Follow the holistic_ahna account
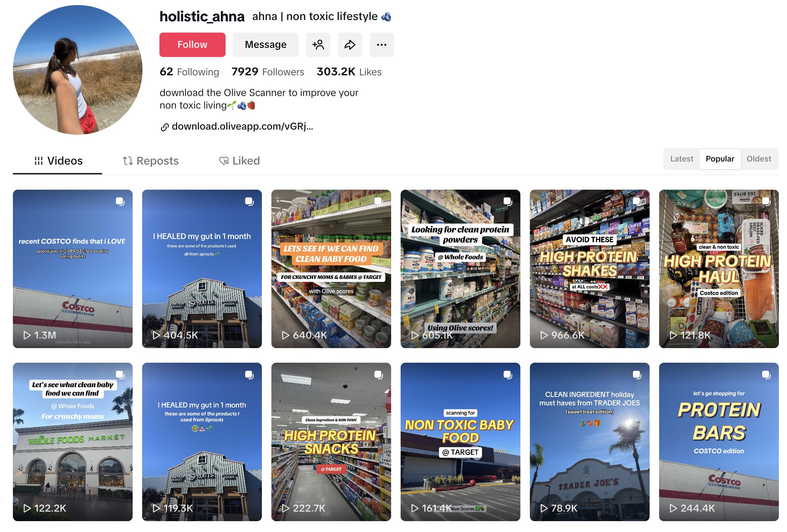This screenshot has height=532, width=787. 192,45
